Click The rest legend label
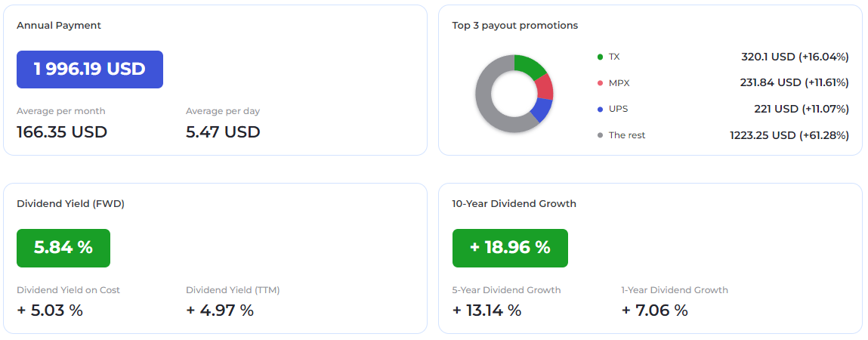 coord(627,135)
